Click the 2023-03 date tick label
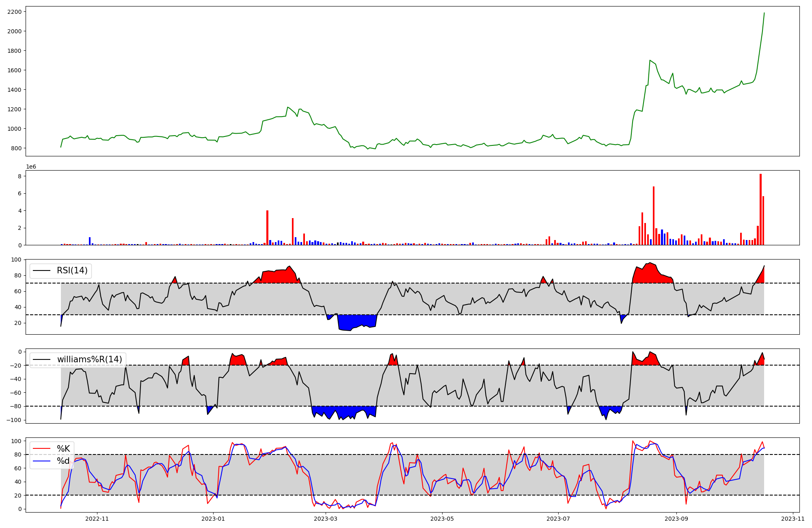The image size is (812, 528). pos(326,519)
